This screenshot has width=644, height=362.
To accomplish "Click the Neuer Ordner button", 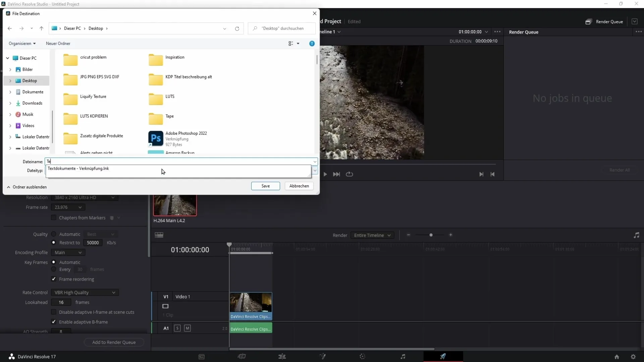I will click(x=57, y=43).
